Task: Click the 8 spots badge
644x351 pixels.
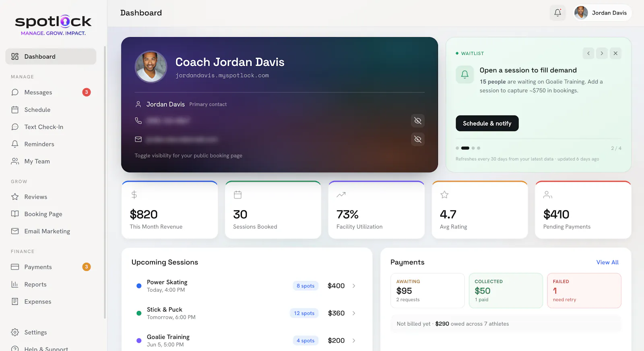Action: pos(305,286)
